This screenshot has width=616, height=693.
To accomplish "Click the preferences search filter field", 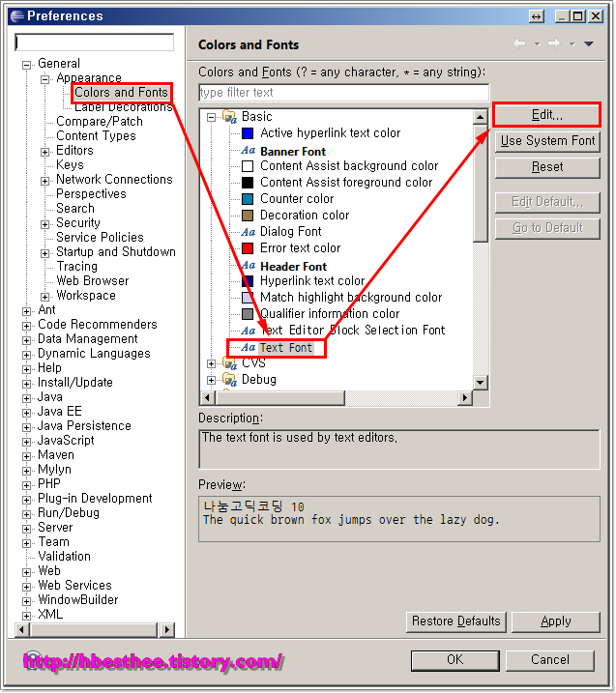I will click(x=94, y=43).
